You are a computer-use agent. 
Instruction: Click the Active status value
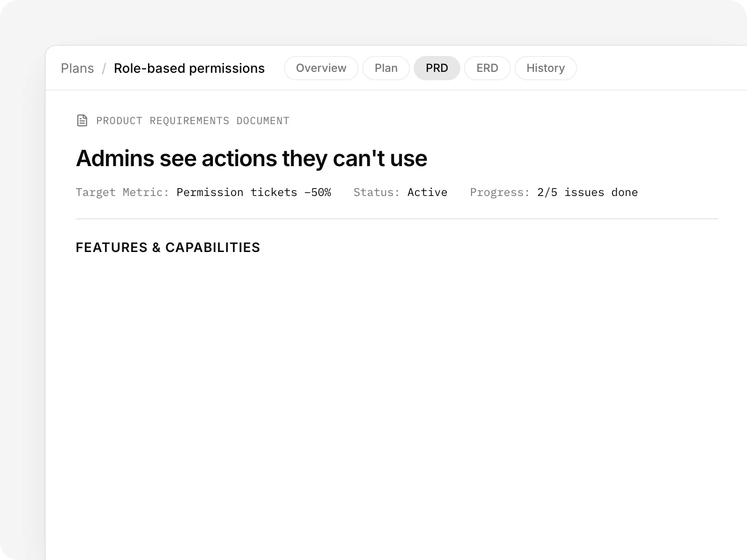click(x=427, y=192)
